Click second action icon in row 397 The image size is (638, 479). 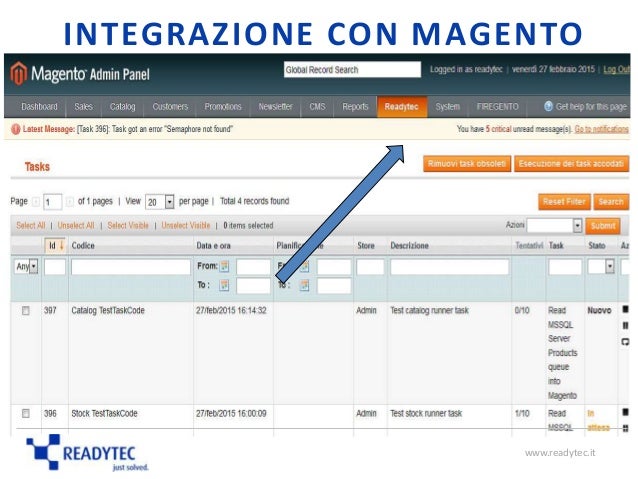coord(625,326)
